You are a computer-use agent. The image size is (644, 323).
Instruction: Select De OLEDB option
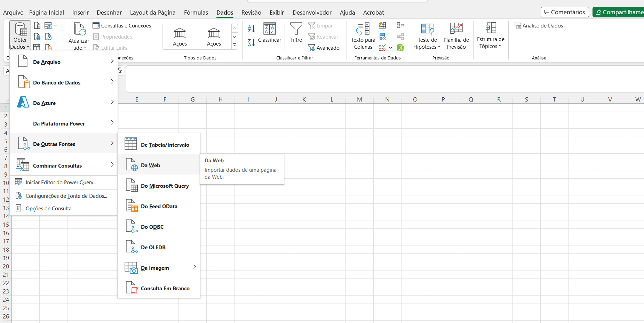pos(159,247)
